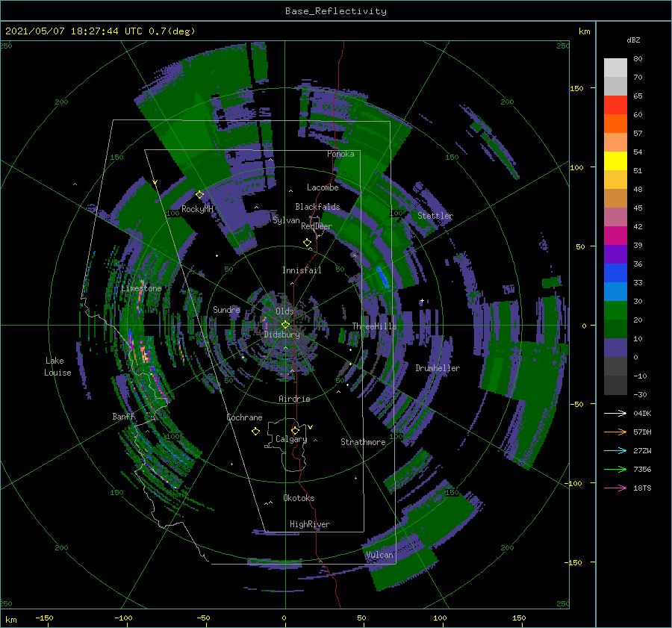Click the Okotoks label

point(299,498)
